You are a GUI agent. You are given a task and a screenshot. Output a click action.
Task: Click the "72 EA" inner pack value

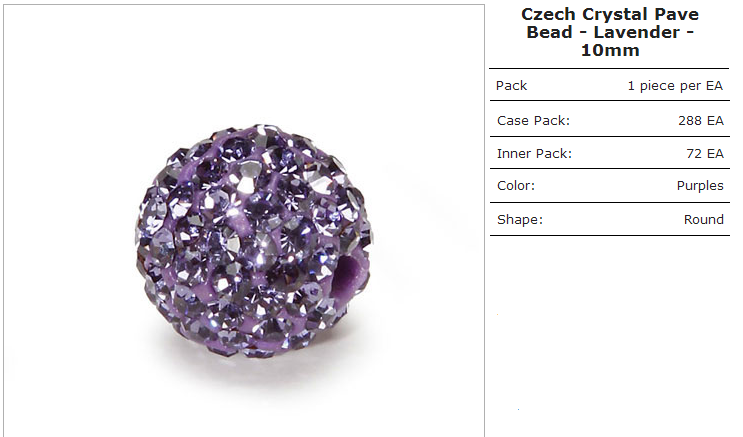coord(705,154)
